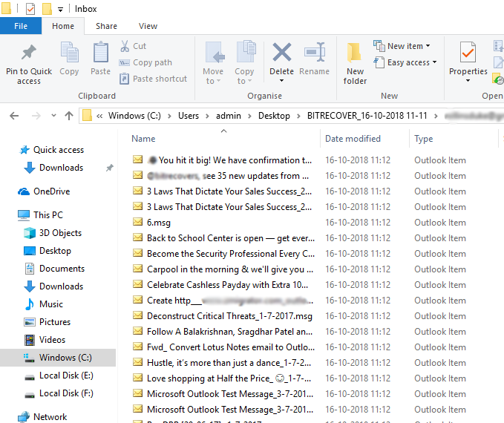The width and height of the screenshot is (504, 423).
Task: Click the Forward navigation arrow
Action: click(36, 116)
